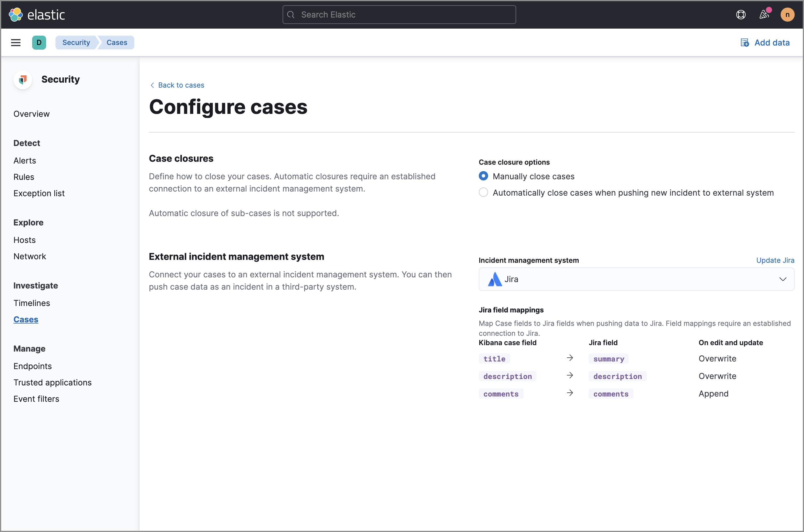Open the user profile avatar 'n'
The height and width of the screenshot is (532, 804).
tap(788, 15)
